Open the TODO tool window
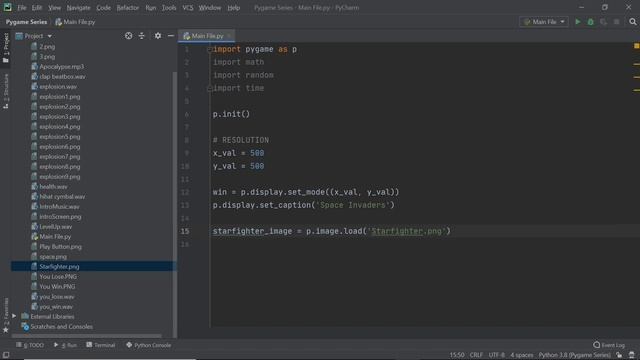 click(30, 345)
